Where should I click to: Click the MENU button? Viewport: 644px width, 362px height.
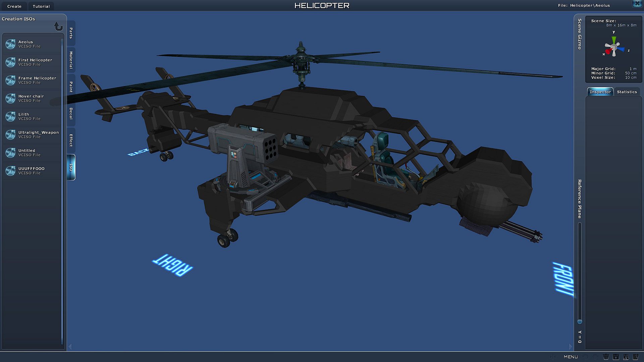click(x=571, y=357)
